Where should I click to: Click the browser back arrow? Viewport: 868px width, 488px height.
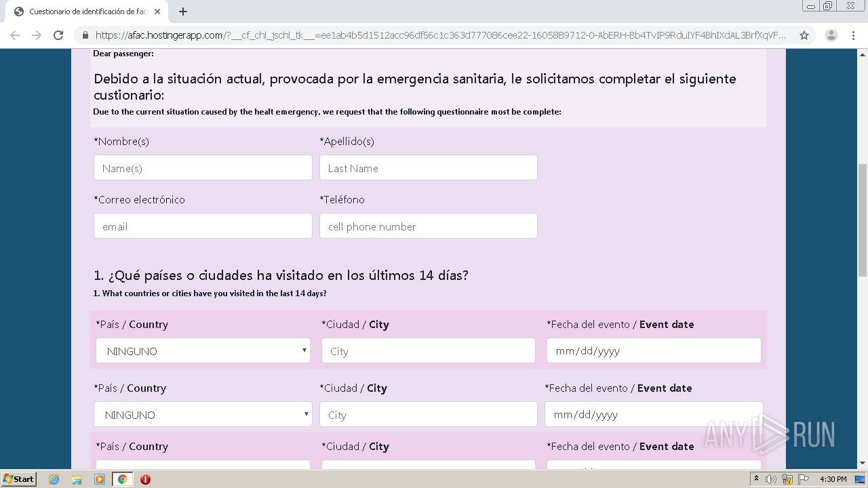point(15,35)
